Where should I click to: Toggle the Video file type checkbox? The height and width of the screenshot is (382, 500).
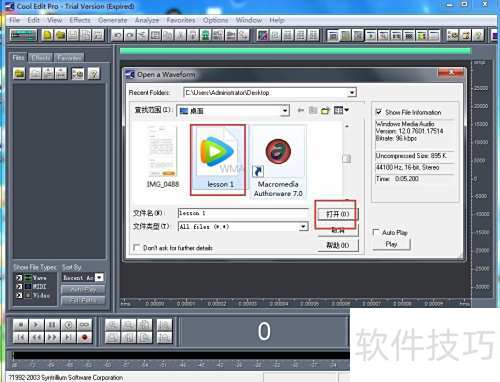[19, 295]
